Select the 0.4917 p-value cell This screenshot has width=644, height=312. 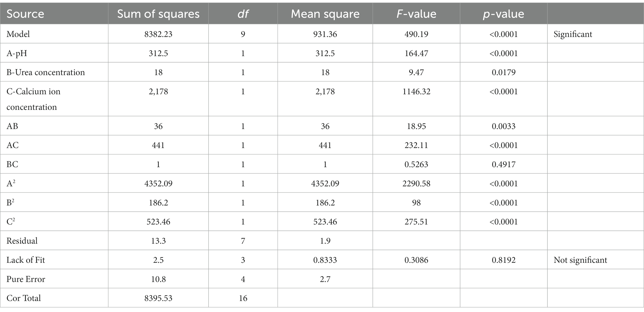click(x=504, y=164)
